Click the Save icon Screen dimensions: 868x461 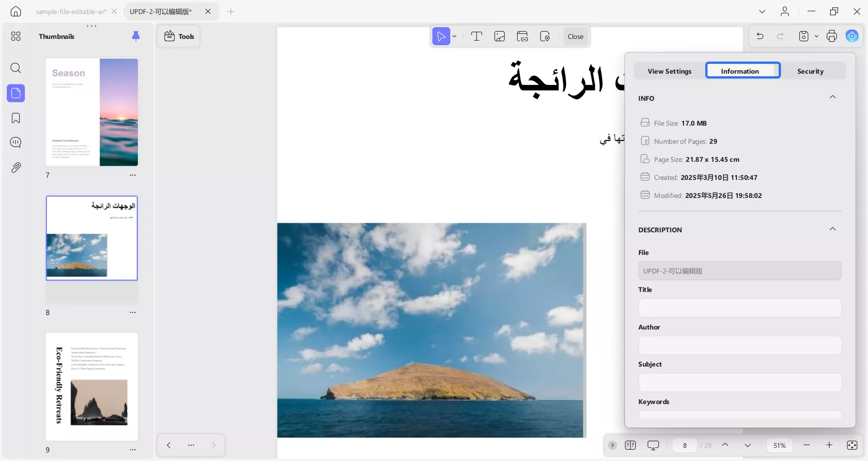click(804, 36)
